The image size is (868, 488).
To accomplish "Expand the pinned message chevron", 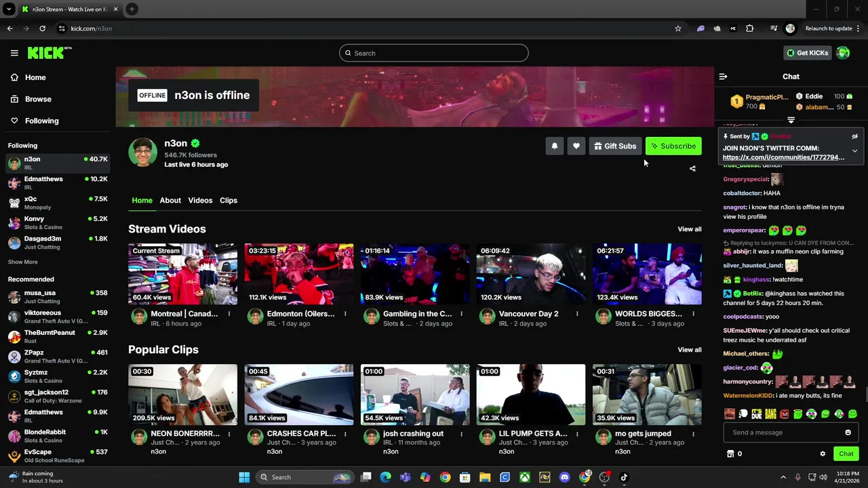I will [854, 150].
